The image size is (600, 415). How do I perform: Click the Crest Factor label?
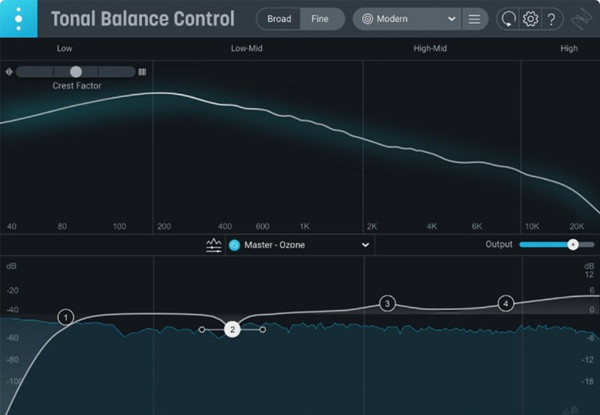click(x=77, y=86)
